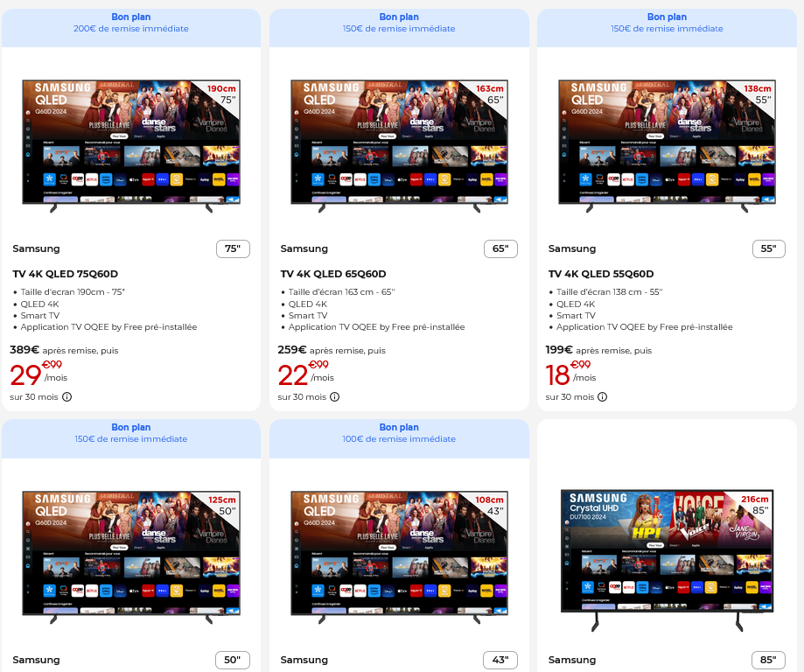Image resolution: width=804 pixels, height=672 pixels.
Task: Open the TV 4K QLED 55Q60D title
Action: point(601,274)
